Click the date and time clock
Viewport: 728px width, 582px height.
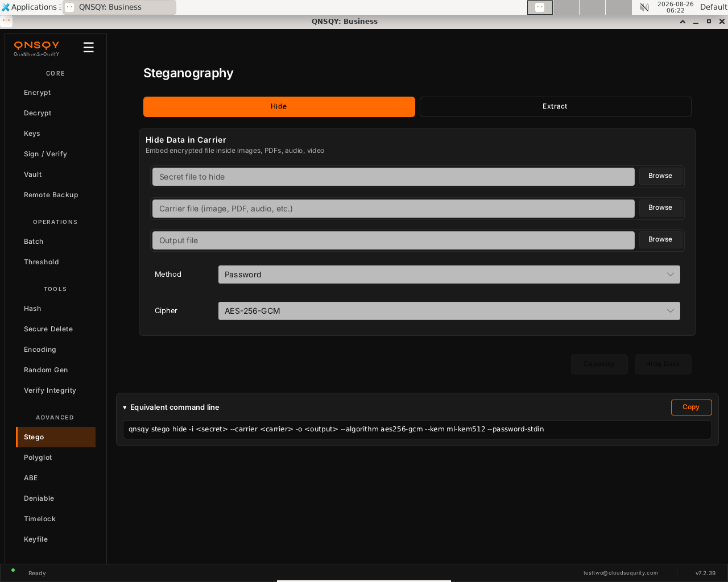click(x=675, y=7)
